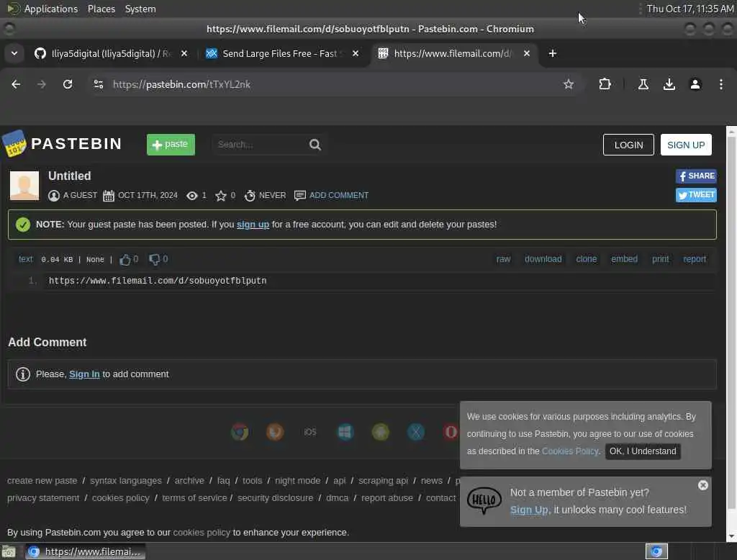Open the profile account icon
This screenshot has width=737, height=560.
coord(695,84)
